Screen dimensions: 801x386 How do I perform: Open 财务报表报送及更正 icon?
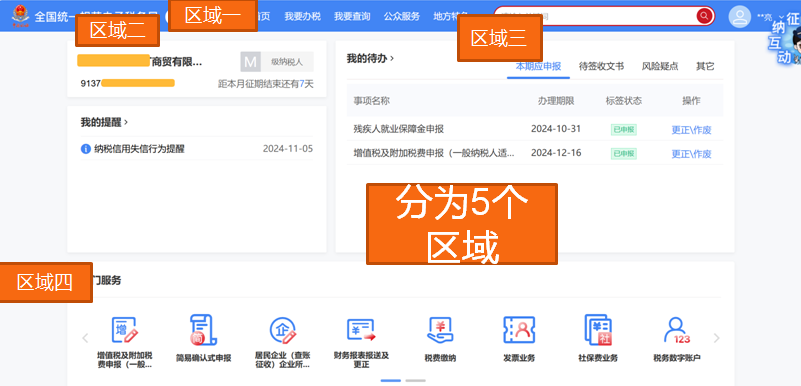coord(361,330)
